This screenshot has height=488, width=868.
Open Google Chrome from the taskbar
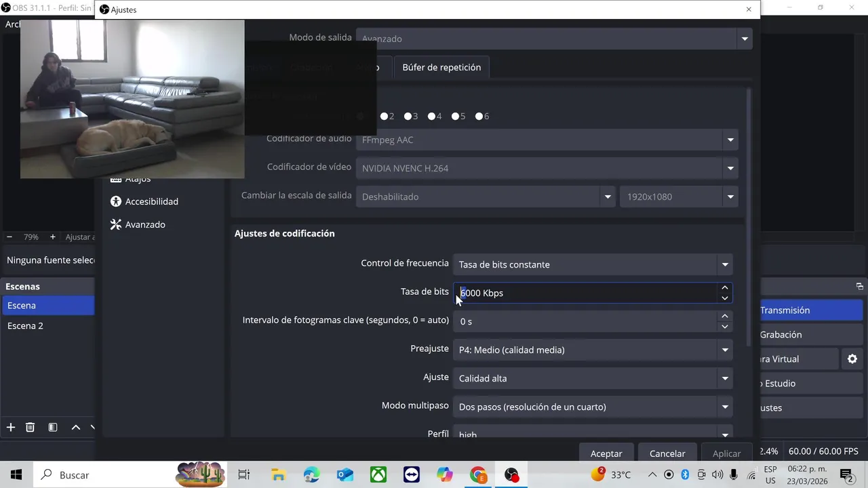pos(478,474)
